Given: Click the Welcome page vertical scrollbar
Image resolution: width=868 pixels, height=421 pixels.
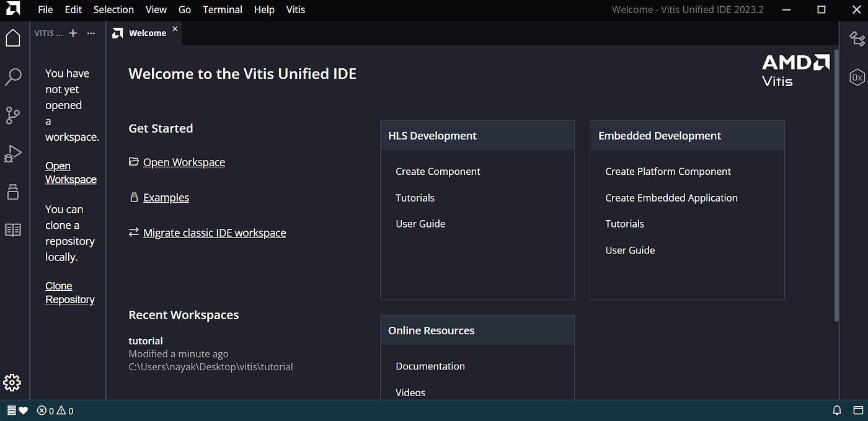Looking at the screenshot, I should pyautogui.click(x=836, y=186).
